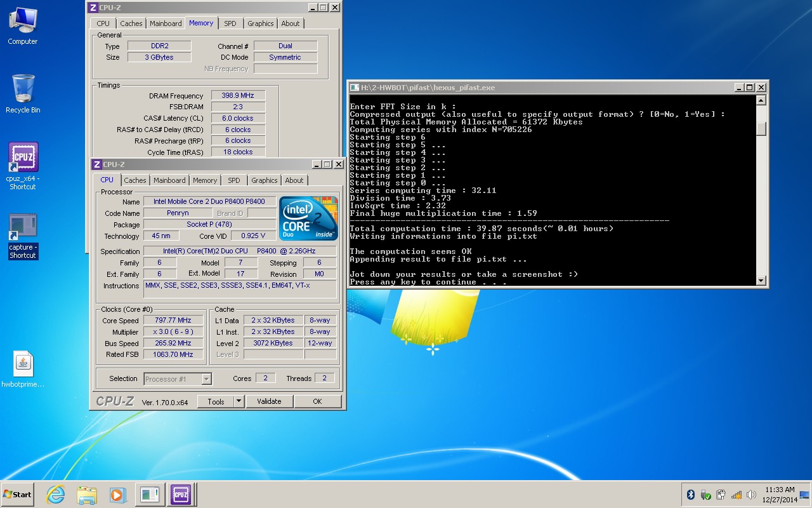Click the memory Size field 3 GBytes
Image resolution: width=812 pixels, height=508 pixels.
click(159, 58)
